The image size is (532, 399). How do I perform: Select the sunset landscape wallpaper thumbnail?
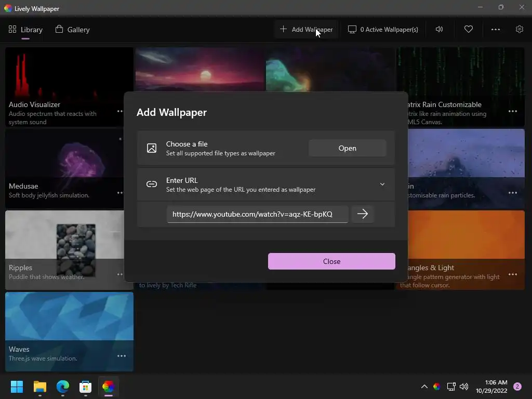[200, 69]
